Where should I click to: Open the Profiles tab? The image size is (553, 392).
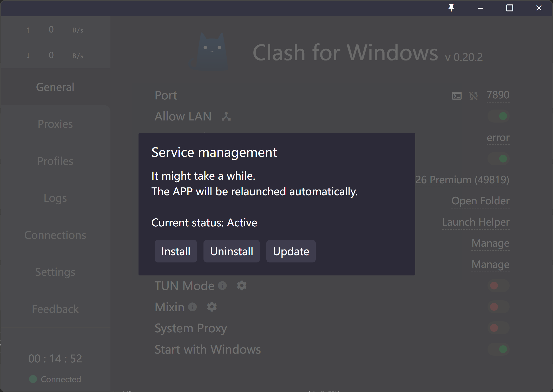[x=55, y=161]
